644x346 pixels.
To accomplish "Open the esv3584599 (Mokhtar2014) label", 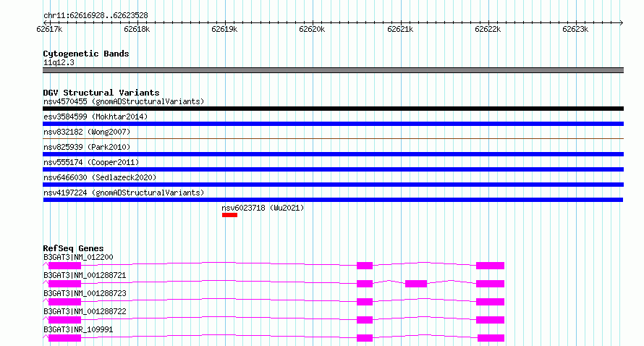I will click(x=96, y=117).
